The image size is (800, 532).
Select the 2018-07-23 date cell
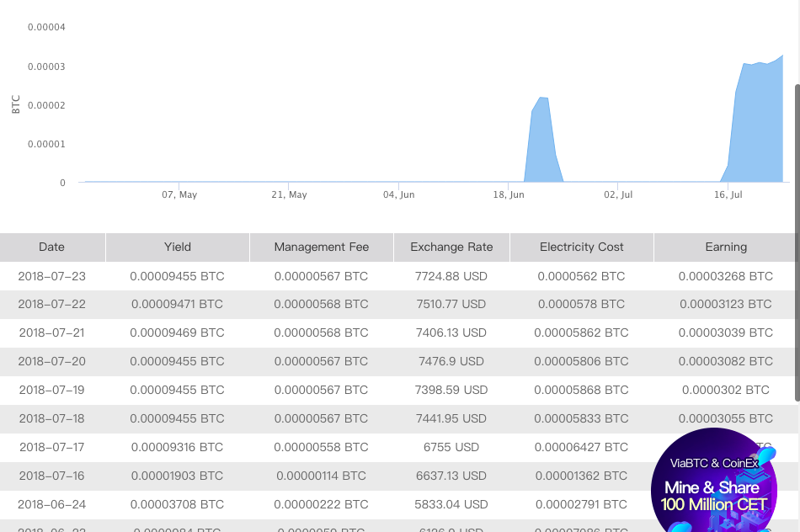point(51,276)
